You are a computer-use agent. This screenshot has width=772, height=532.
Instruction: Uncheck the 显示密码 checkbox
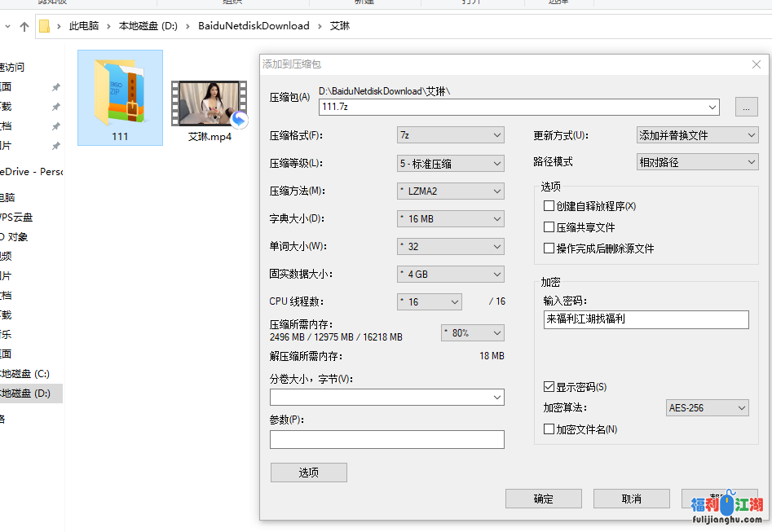pyautogui.click(x=549, y=387)
